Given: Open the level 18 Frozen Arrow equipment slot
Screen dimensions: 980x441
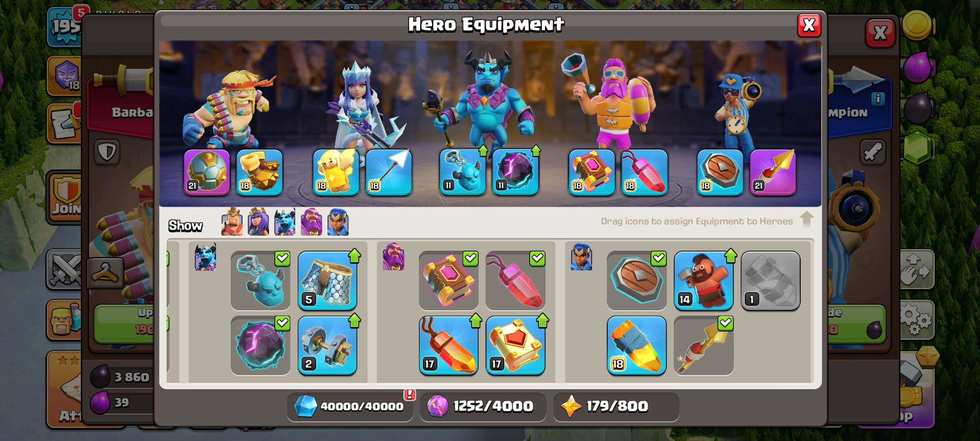Looking at the screenshot, I should pos(388,172).
